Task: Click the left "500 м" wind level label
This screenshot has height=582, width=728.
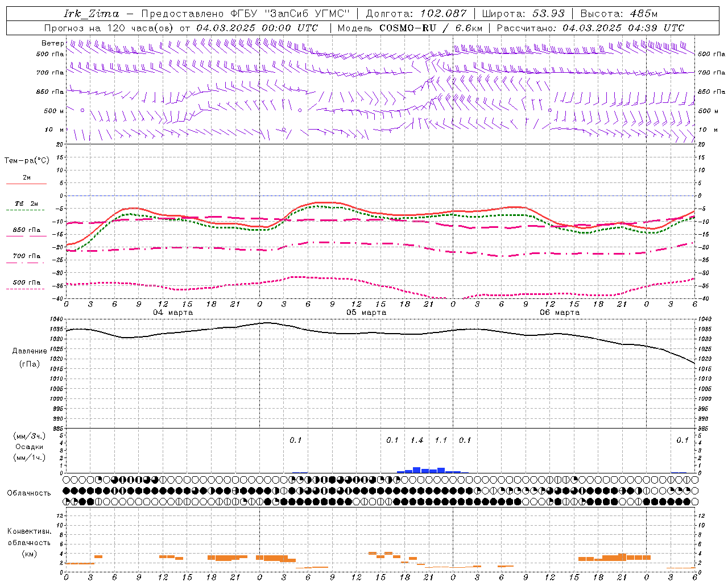Action: (x=54, y=111)
